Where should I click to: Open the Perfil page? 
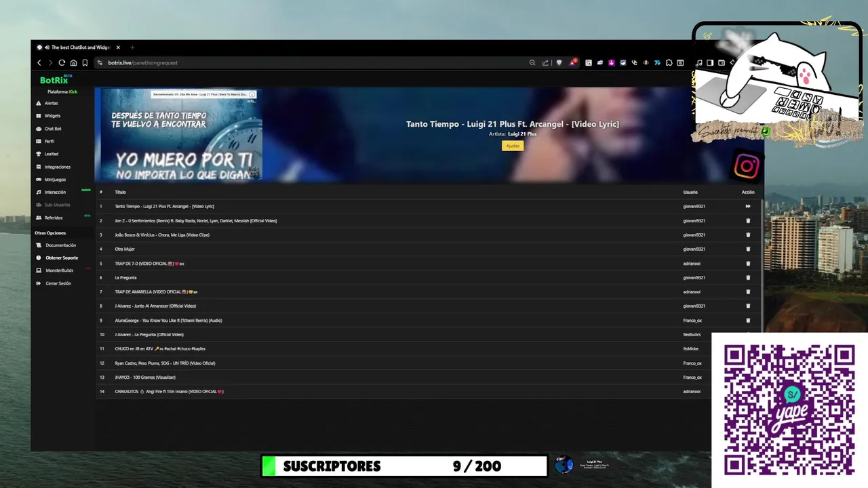tap(49, 141)
